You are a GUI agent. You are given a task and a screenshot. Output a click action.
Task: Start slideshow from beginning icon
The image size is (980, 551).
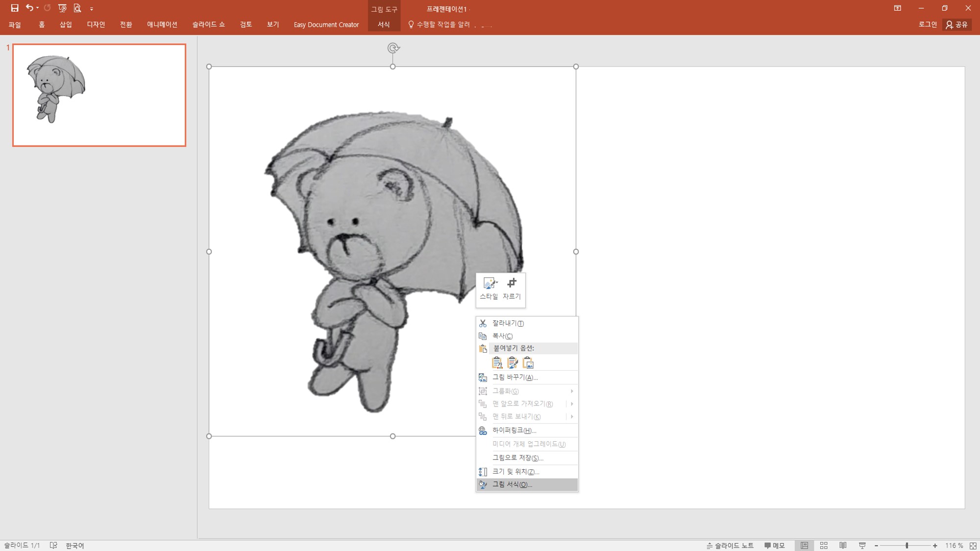62,8
